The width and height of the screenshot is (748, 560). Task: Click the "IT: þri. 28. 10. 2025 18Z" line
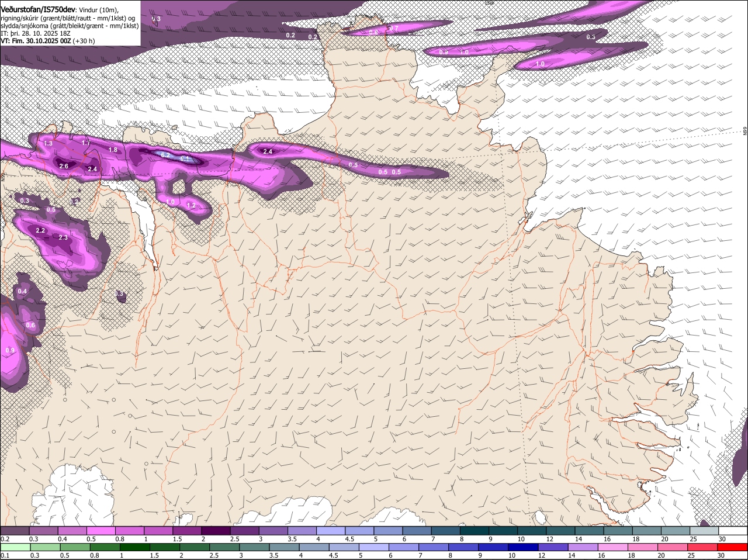pos(36,33)
